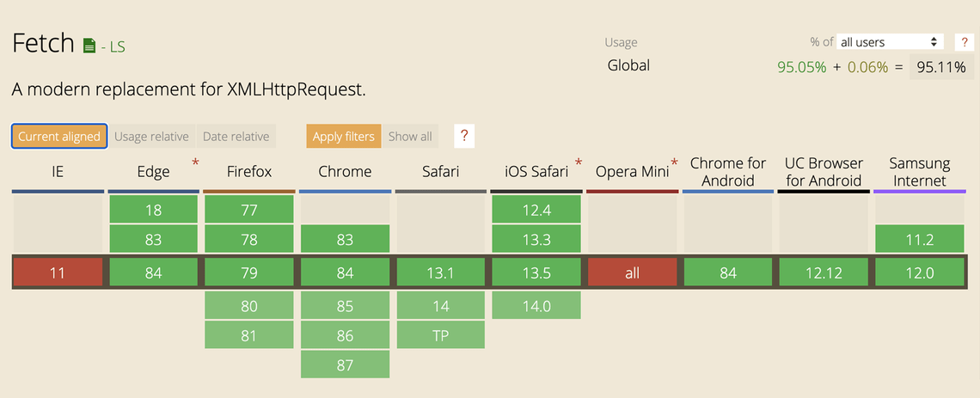Image resolution: width=980 pixels, height=398 pixels.
Task: Click the Edge column asterisk note
Action: pyautogui.click(x=196, y=163)
